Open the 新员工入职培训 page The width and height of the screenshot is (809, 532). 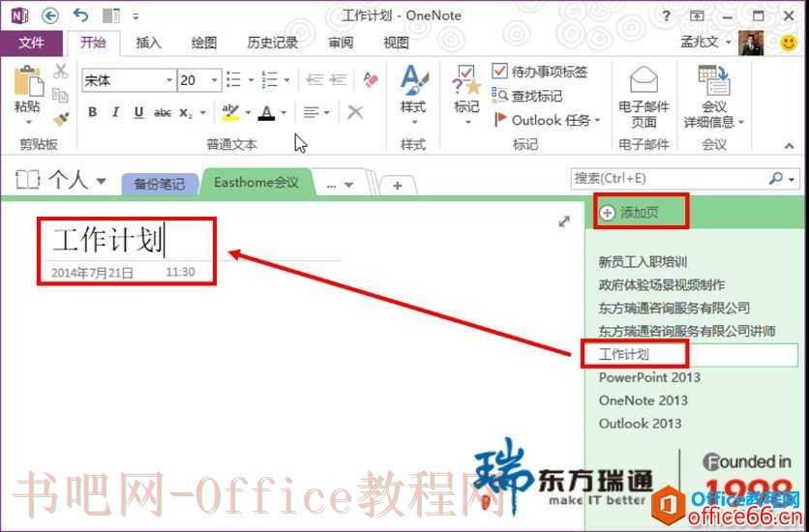tap(643, 262)
